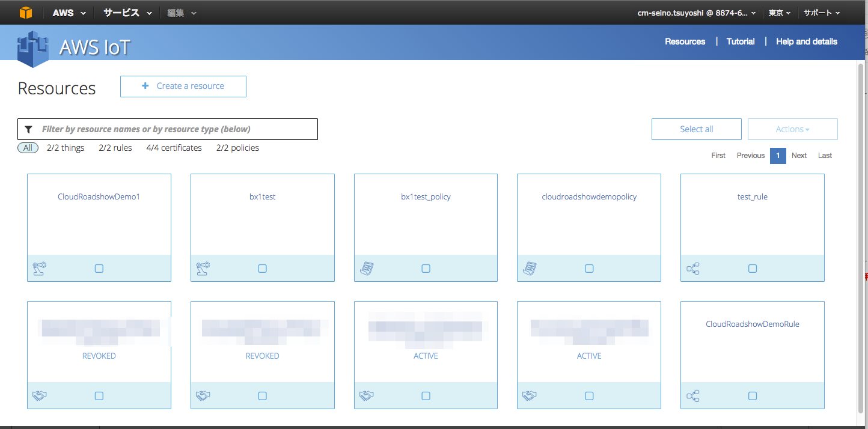The height and width of the screenshot is (429, 868).
Task: Open the サービス services dropdown
Action: point(127,13)
